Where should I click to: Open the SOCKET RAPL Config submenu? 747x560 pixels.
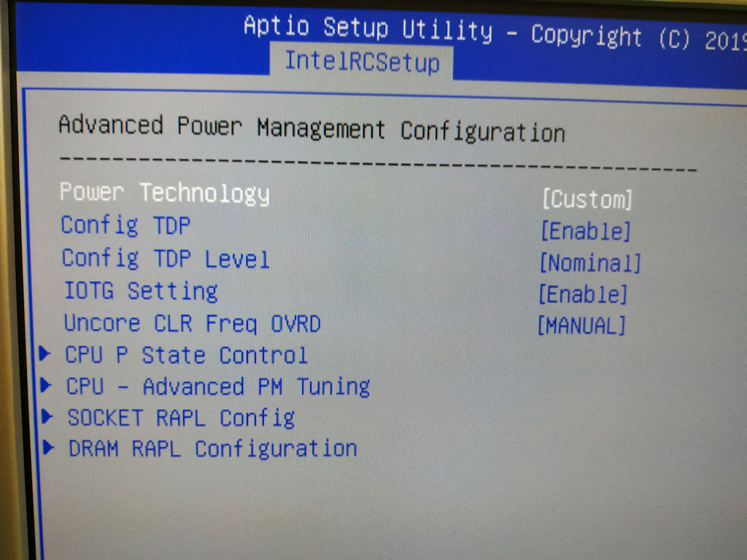181,418
